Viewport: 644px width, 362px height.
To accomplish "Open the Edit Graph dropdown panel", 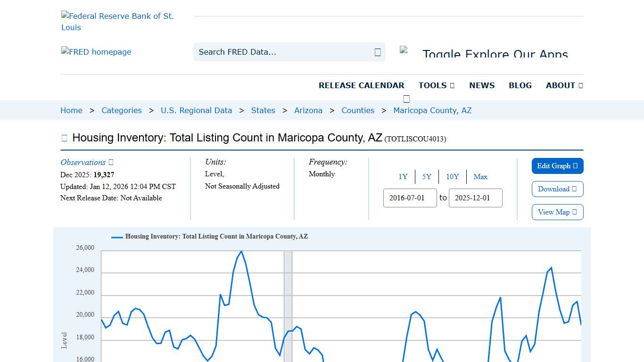I will [x=557, y=166].
